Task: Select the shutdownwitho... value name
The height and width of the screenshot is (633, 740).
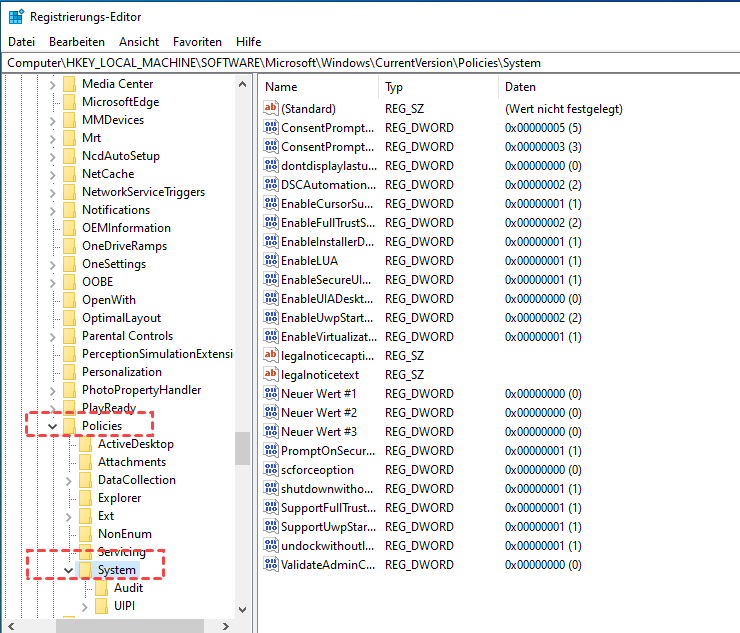Action: [327, 489]
